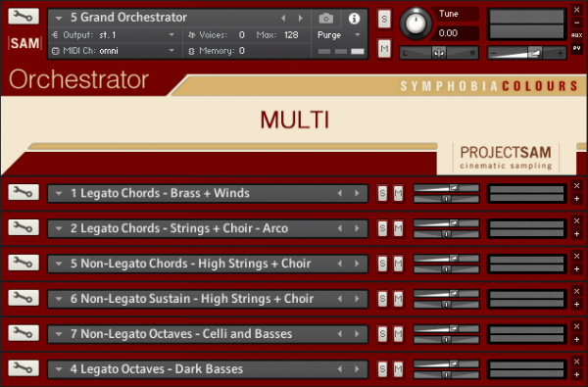Open dropdown of 7 Non-Legato Octaves
588x387 pixels.
59,334
